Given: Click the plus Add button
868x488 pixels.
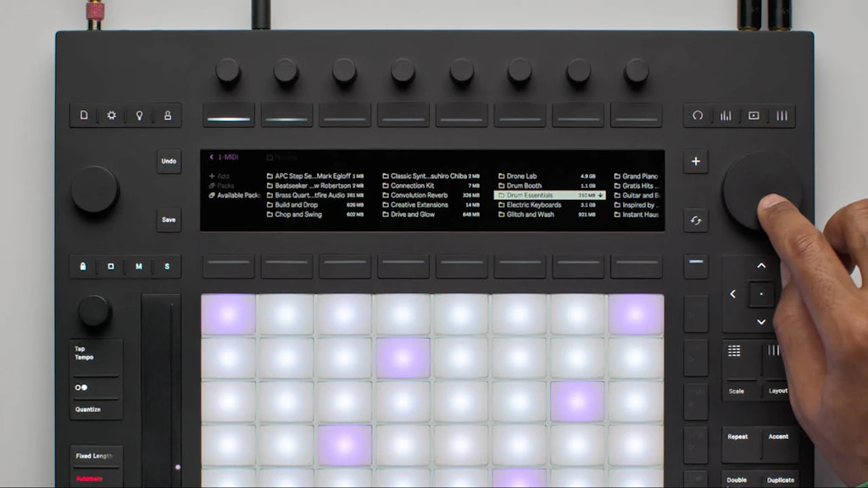Looking at the screenshot, I should click(696, 162).
